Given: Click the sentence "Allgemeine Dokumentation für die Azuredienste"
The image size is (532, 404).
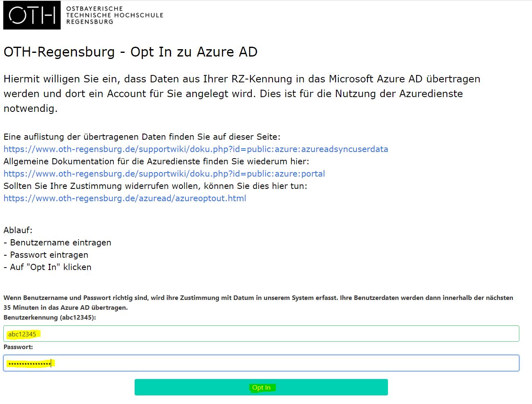Looking at the screenshot, I should [156, 161].
